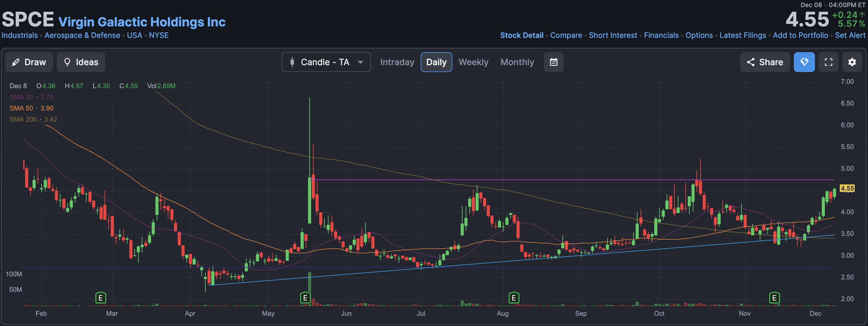Open the Aerospace & Defense industry link
The width and height of the screenshot is (868, 326).
tap(82, 35)
